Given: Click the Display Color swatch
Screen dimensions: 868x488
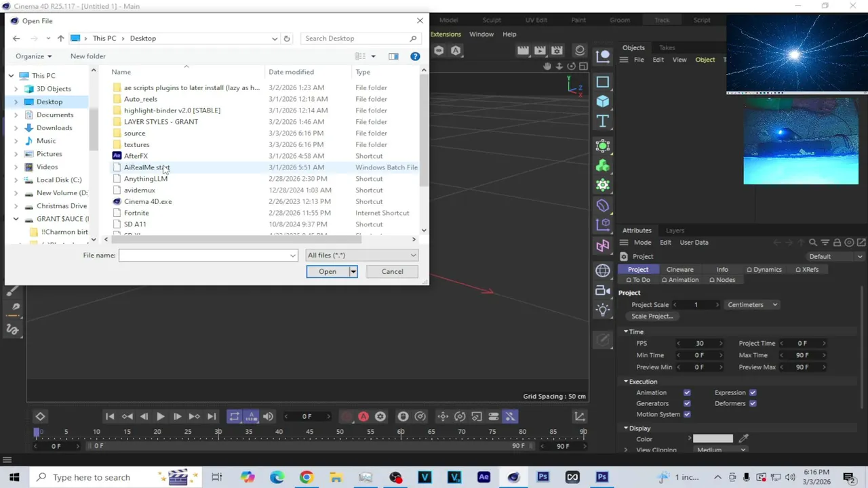Looking at the screenshot, I should click(713, 439).
